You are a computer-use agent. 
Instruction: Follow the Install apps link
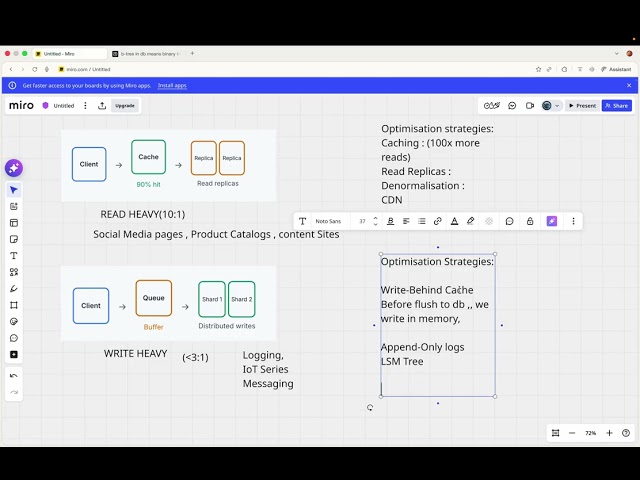tap(172, 86)
